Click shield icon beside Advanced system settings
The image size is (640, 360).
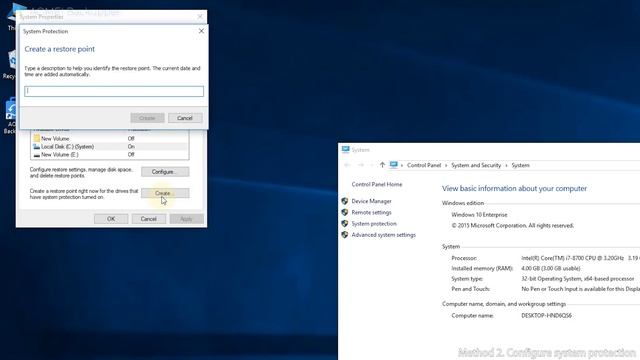click(345, 235)
